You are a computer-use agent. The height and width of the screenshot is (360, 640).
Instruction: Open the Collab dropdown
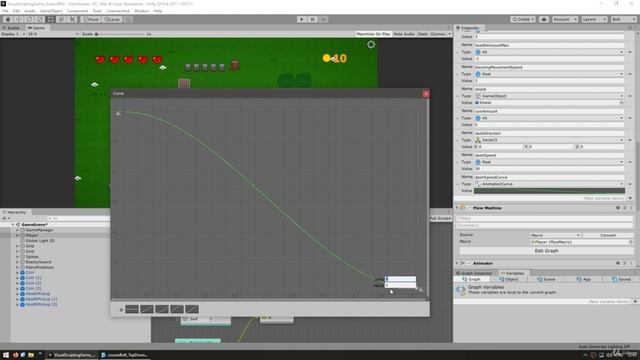523,19
